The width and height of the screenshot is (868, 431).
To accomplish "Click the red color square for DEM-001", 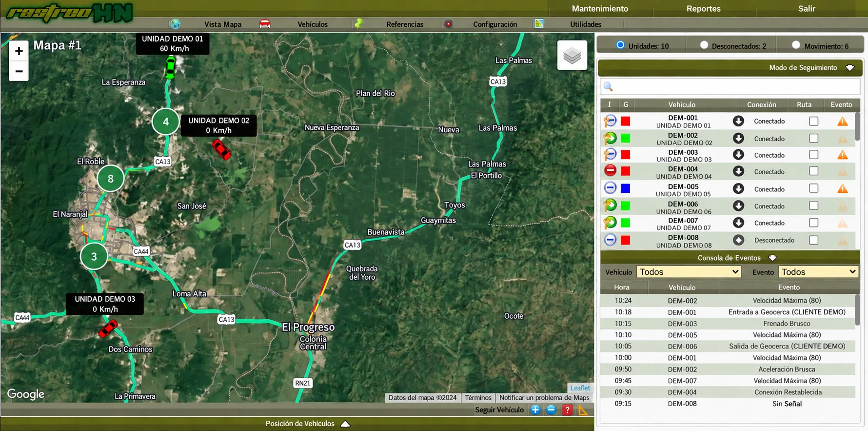I will [626, 121].
